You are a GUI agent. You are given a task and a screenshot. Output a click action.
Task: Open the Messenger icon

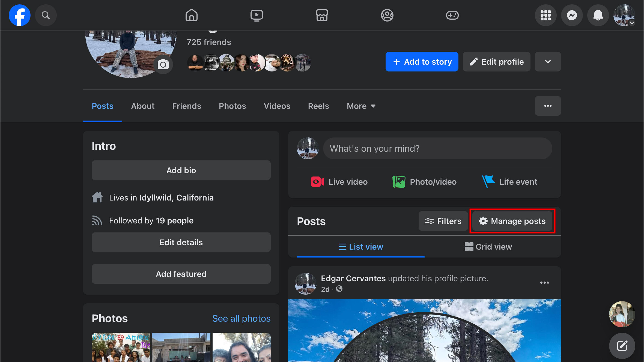click(x=572, y=15)
